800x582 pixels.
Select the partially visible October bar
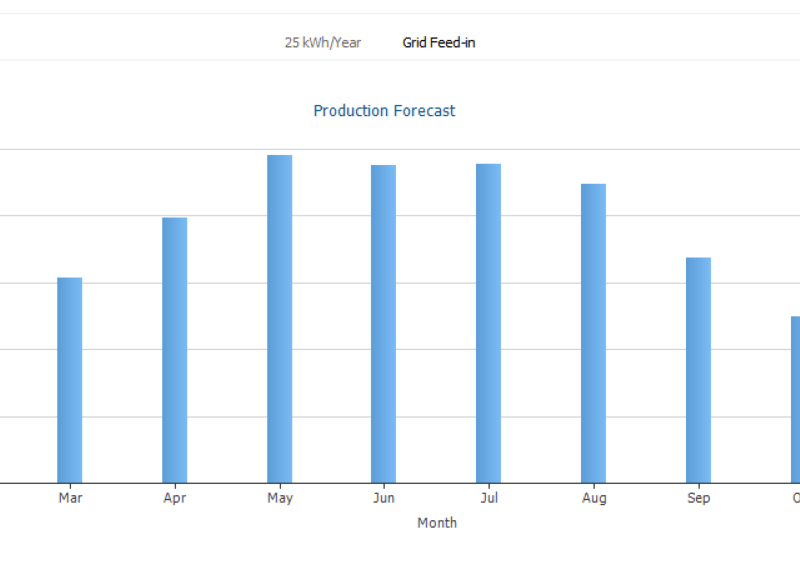(795, 400)
